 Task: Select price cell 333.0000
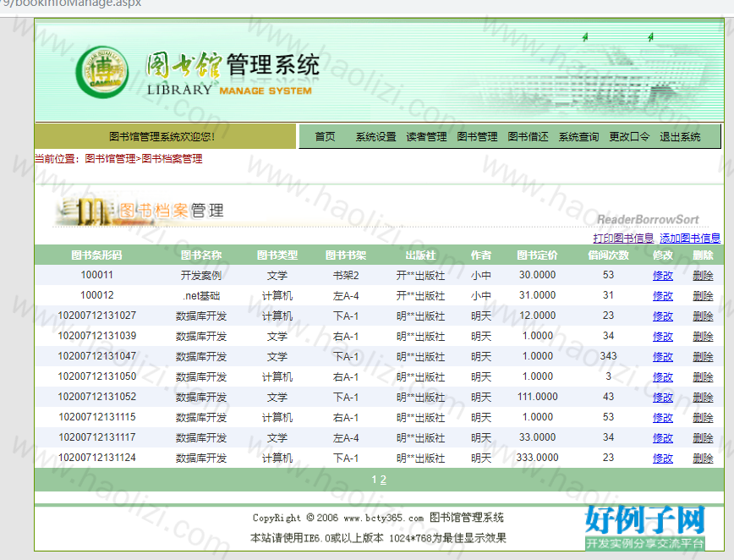click(x=538, y=458)
